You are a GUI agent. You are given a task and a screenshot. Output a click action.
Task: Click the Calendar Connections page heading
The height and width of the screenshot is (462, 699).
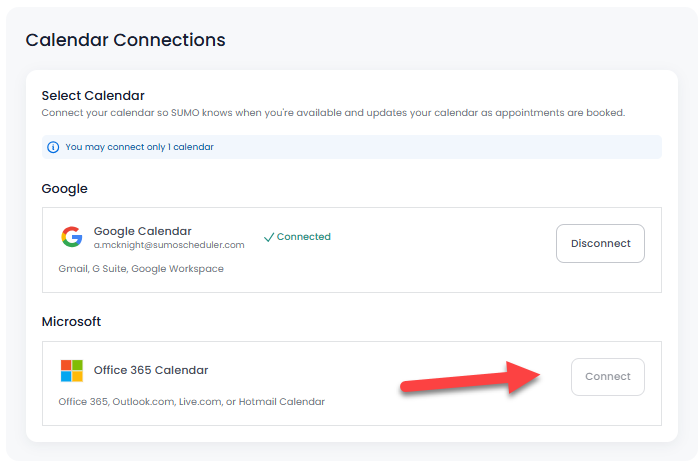(125, 40)
